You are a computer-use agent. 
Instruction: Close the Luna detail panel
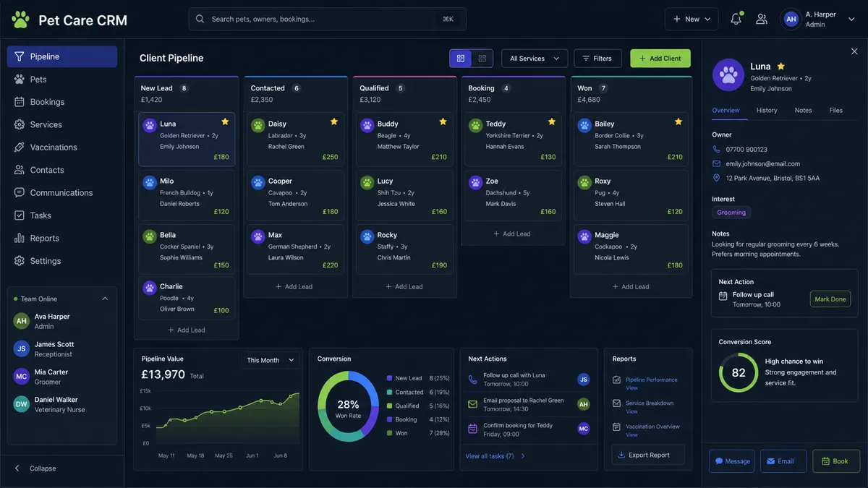pos(854,51)
